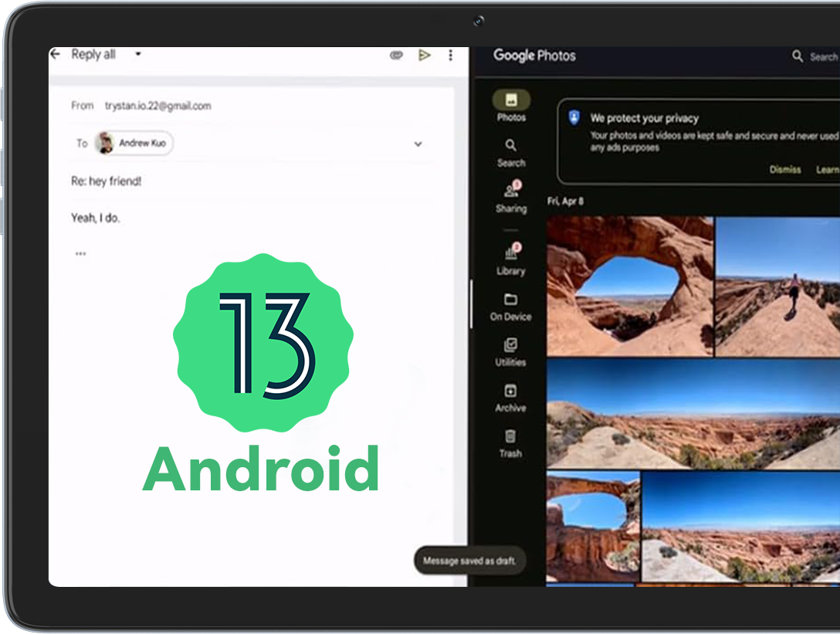This screenshot has width=840, height=634.
Task: Click the split-screen divider handle
Action: [x=471, y=305]
